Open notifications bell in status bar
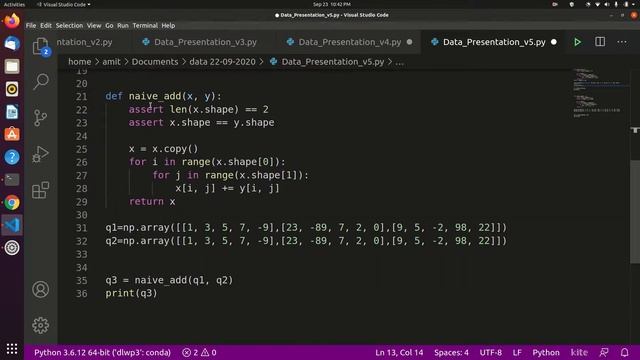Viewport: 640px width, 360px height. click(x=624, y=352)
